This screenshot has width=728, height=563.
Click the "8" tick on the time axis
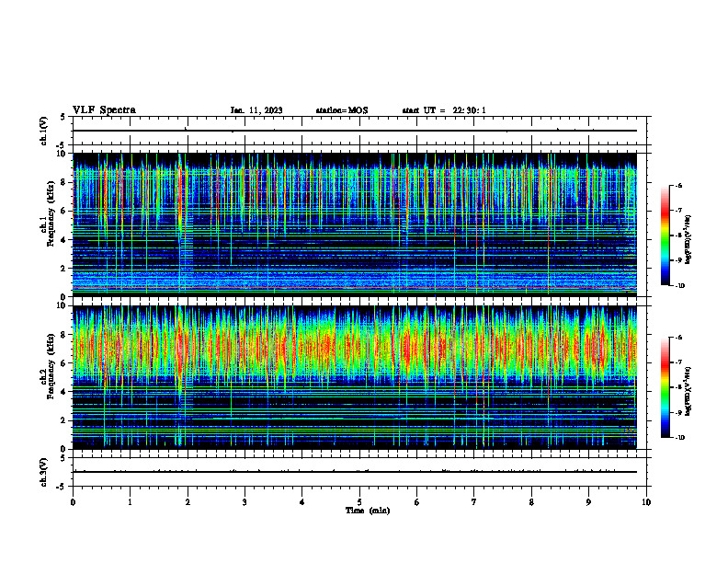click(531, 502)
